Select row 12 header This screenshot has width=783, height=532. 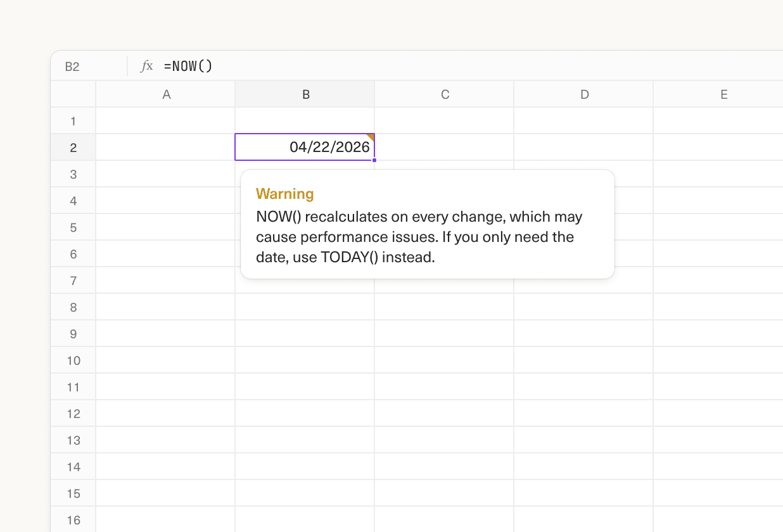pos(73,414)
